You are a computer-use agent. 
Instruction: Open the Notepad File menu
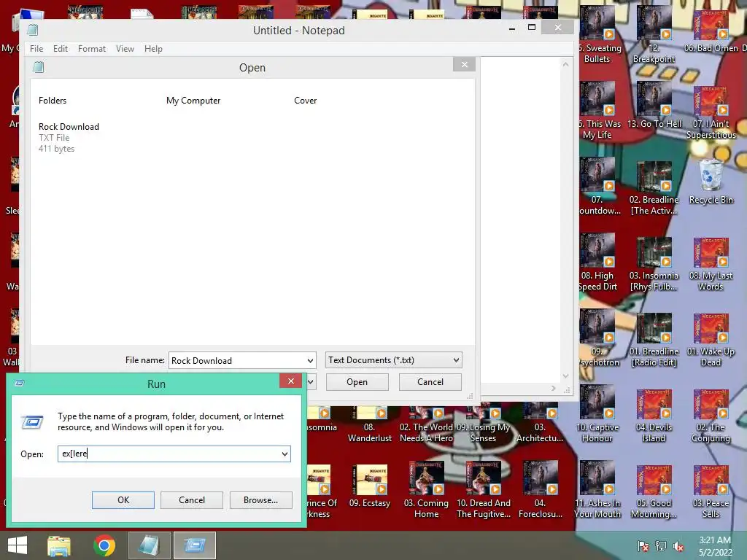point(36,49)
